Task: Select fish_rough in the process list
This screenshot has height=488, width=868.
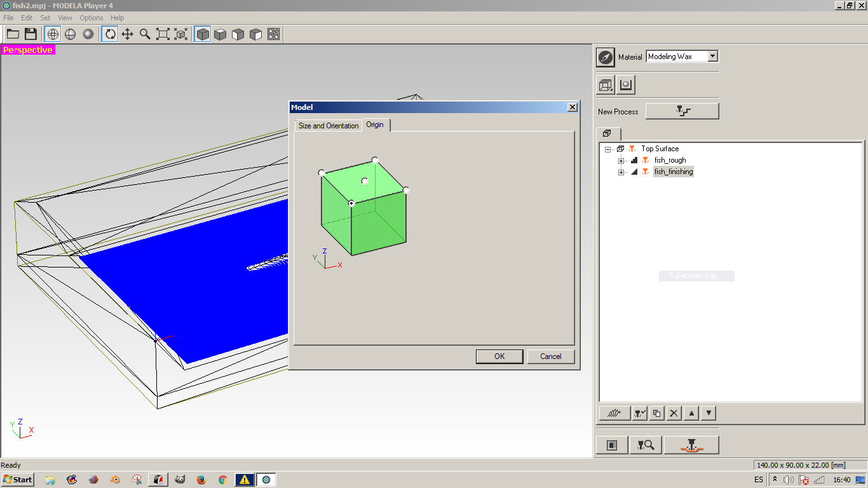Action: [670, 160]
